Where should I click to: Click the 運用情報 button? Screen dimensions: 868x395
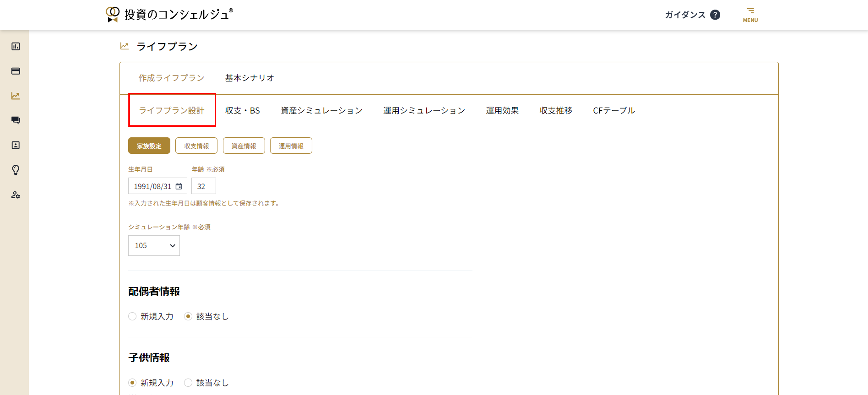[x=291, y=146]
